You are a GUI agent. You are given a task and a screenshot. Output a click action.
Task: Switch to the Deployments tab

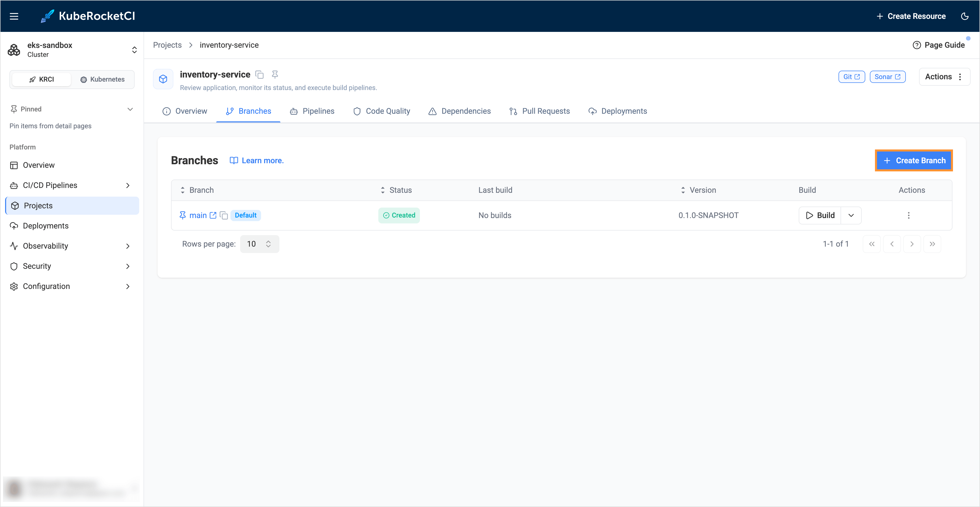[x=617, y=111]
